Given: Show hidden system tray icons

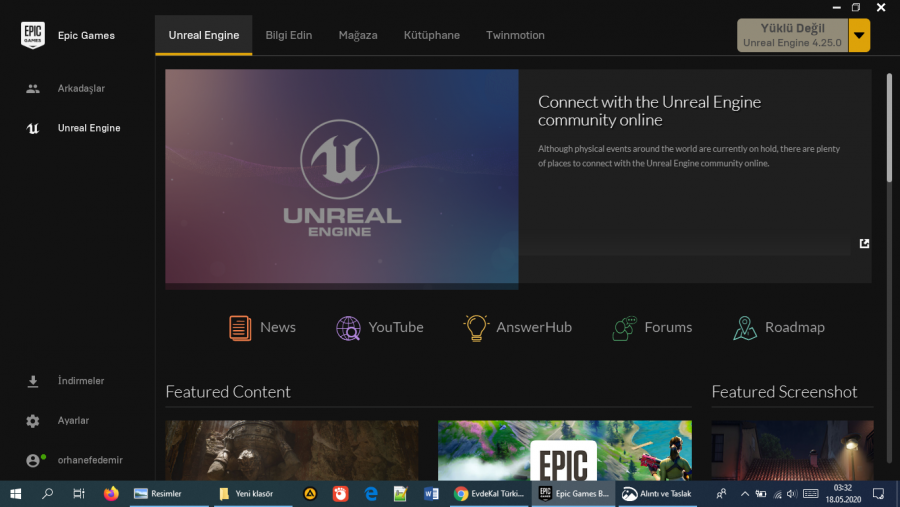Looking at the screenshot, I should coord(744,494).
